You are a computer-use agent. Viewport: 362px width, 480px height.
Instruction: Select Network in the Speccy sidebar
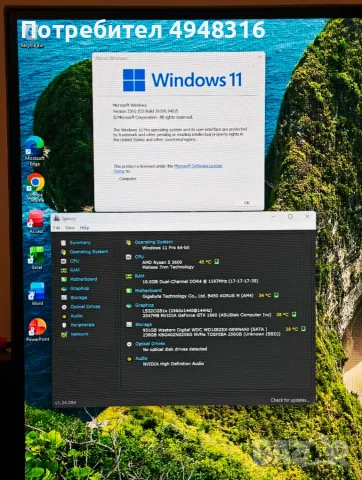tap(75, 334)
